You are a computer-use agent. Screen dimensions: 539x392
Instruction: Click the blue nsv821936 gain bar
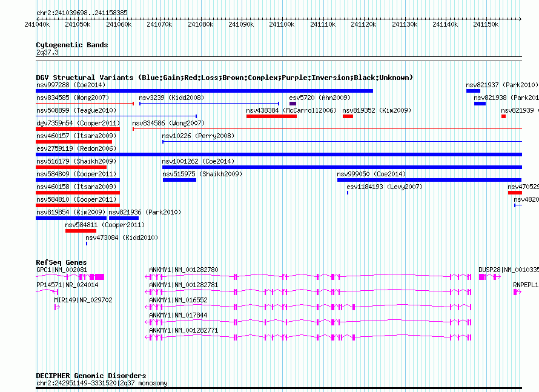tap(124, 218)
